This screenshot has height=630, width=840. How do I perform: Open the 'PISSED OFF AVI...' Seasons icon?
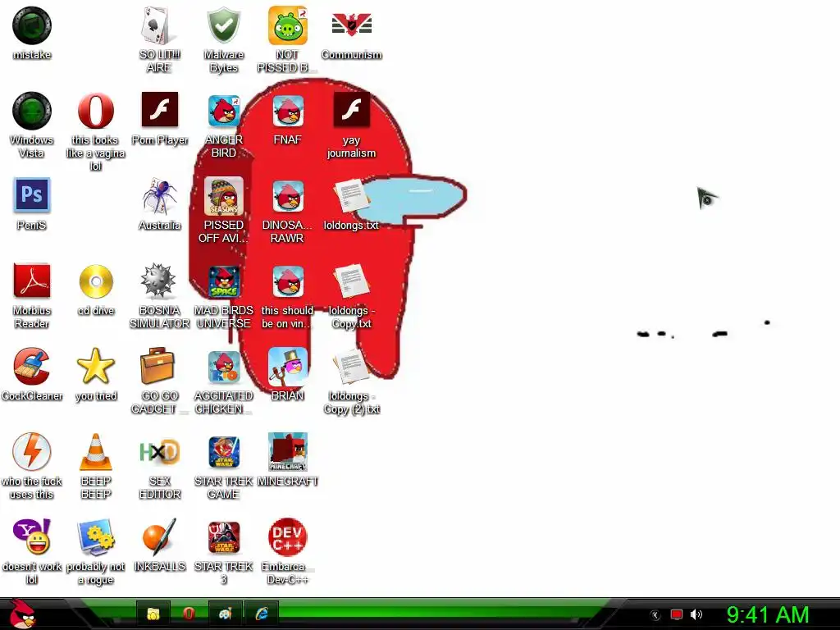(x=223, y=196)
